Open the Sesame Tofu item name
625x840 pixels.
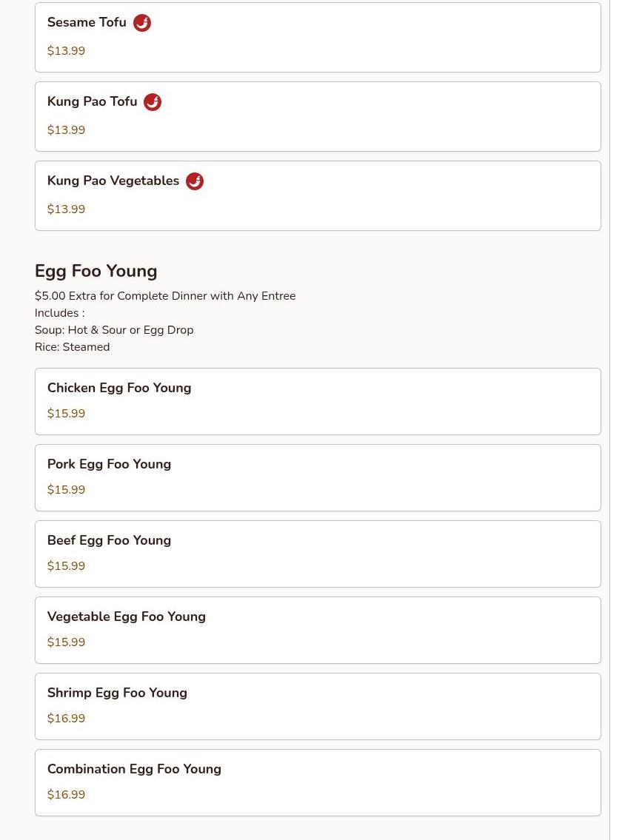[87, 23]
